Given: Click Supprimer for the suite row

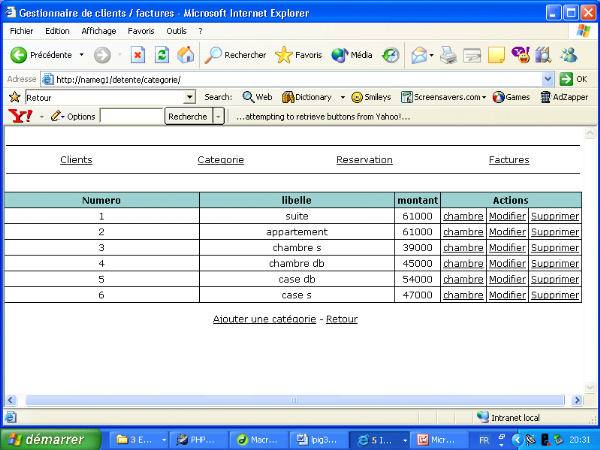Looking at the screenshot, I should pos(554,216).
